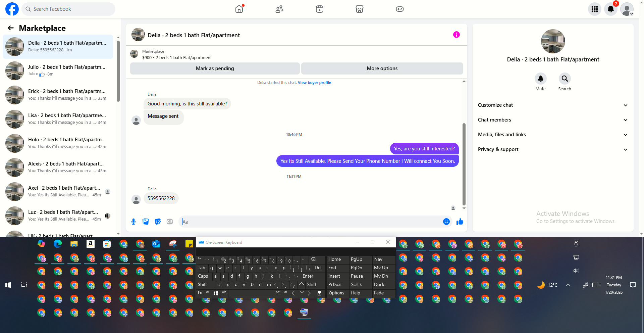Toggle the Fn key on the On-Screen Keyboard
The image size is (644, 333).
[200, 293]
